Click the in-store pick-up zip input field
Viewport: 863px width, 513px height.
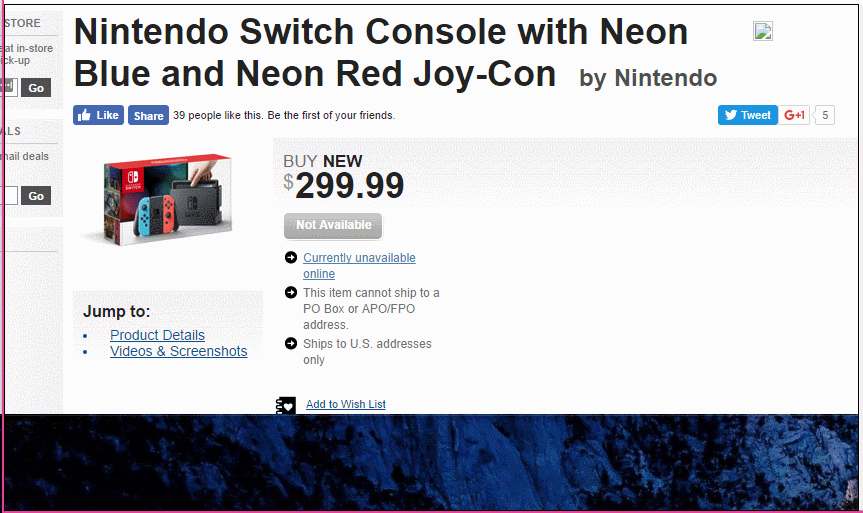pos(10,87)
